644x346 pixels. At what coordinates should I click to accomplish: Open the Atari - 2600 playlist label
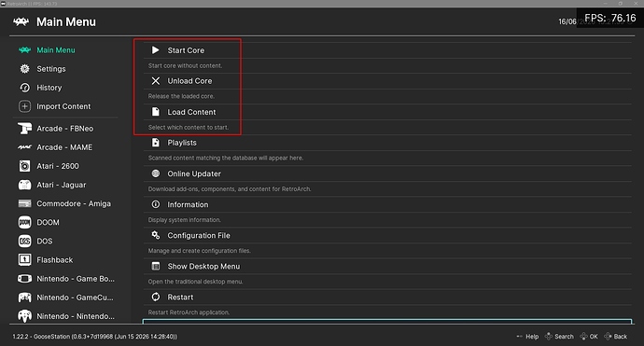[x=58, y=166]
